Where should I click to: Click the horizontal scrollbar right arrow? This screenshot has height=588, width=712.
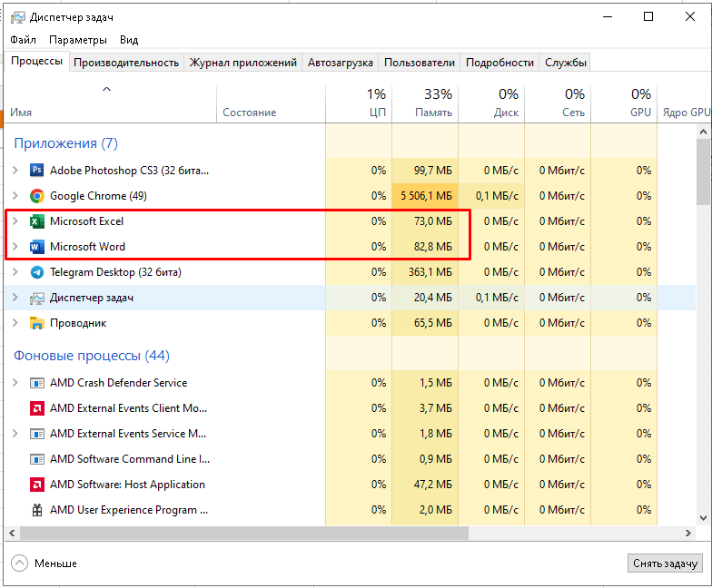pos(688,534)
